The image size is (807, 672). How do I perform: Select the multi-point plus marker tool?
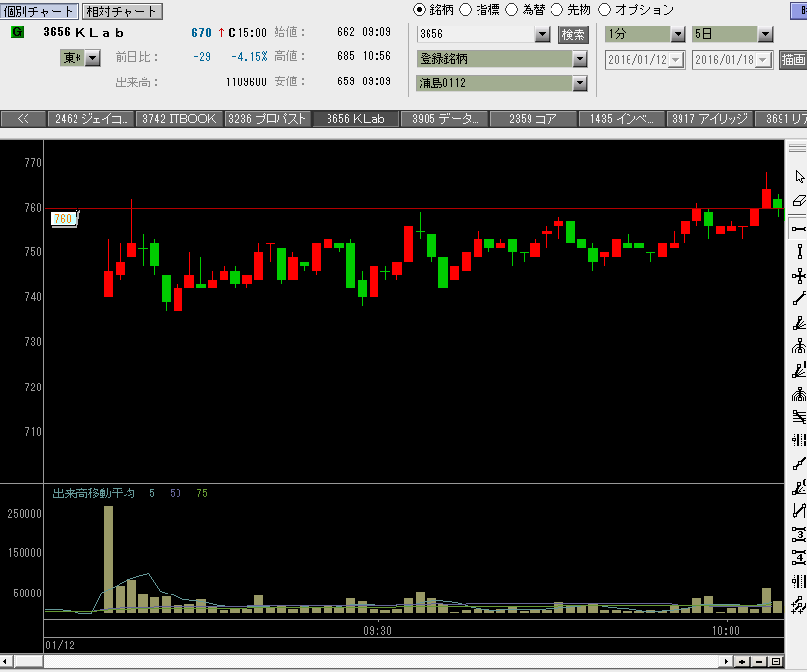click(x=799, y=605)
